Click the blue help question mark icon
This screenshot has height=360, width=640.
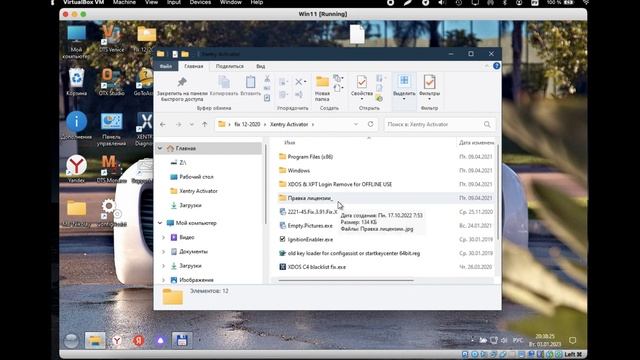(496, 66)
